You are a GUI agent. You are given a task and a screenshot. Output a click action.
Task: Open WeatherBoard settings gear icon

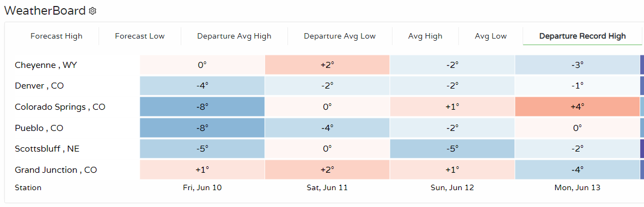click(x=93, y=11)
